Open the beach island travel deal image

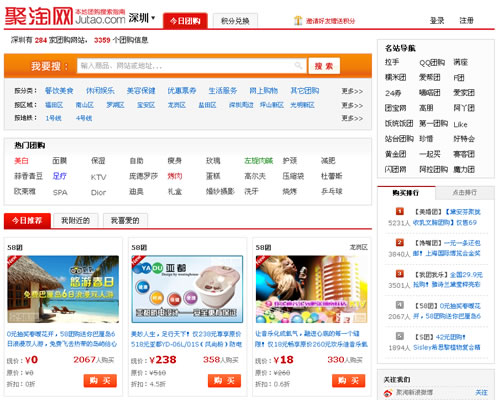pyautogui.click(x=63, y=289)
